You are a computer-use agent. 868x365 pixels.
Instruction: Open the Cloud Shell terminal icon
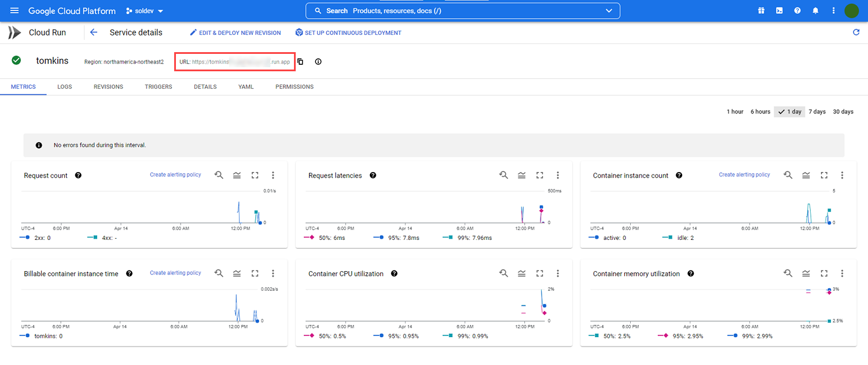point(779,11)
